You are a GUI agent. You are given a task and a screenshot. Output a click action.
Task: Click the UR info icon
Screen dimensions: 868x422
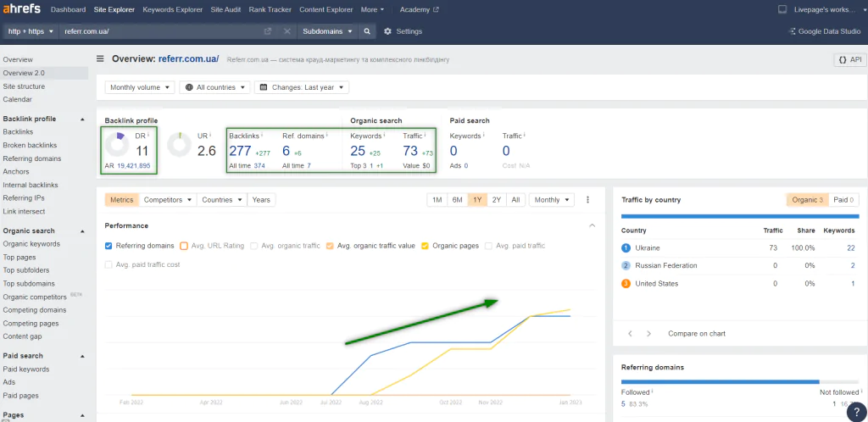[x=210, y=135]
